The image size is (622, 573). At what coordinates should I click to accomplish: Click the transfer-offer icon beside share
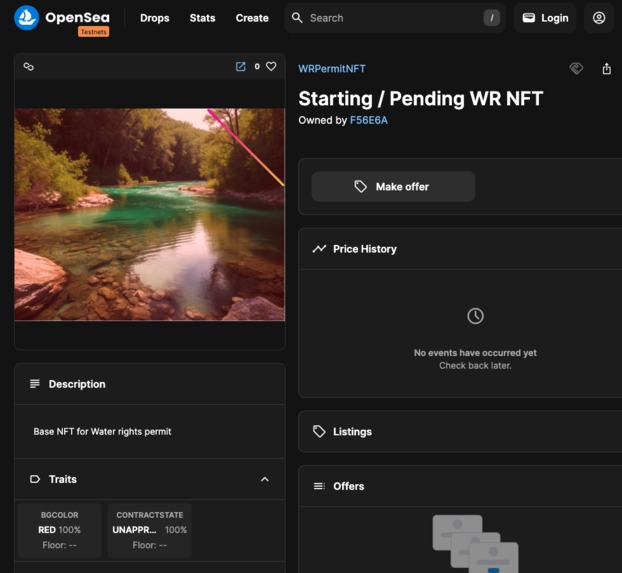point(576,68)
